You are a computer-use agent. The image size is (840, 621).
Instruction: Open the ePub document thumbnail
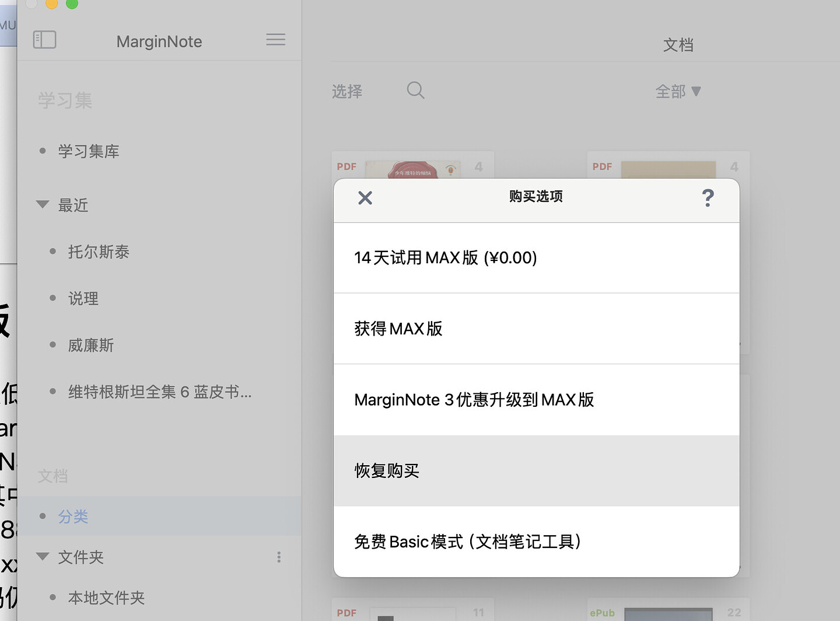tap(668, 609)
